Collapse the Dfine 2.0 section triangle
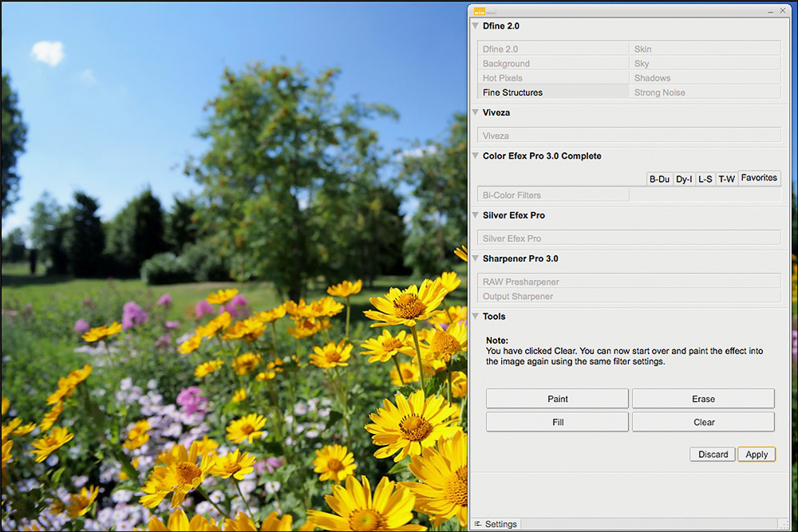 (x=476, y=26)
